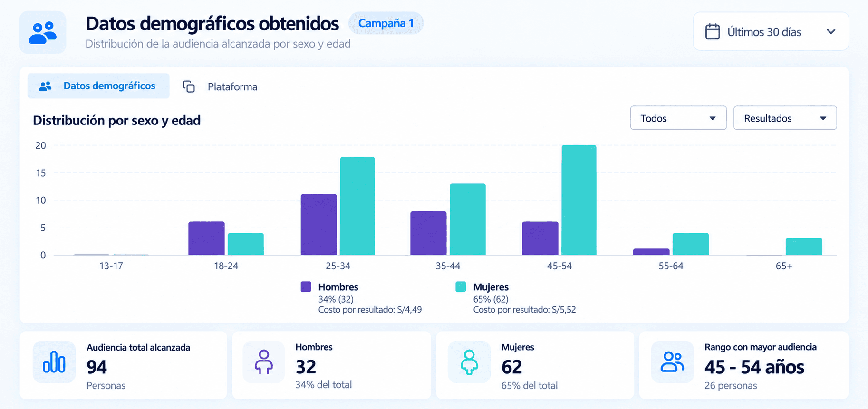Open the Resultados metric dropdown
Viewport: 868px width, 409px height.
point(785,118)
